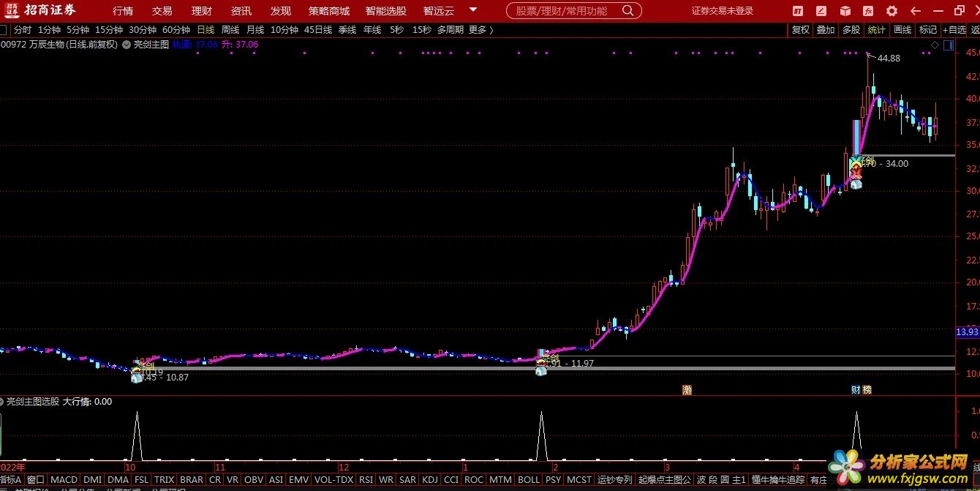The image size is (980, 491).
Task: Switch to 45日线 period
Action: point(318,30)
